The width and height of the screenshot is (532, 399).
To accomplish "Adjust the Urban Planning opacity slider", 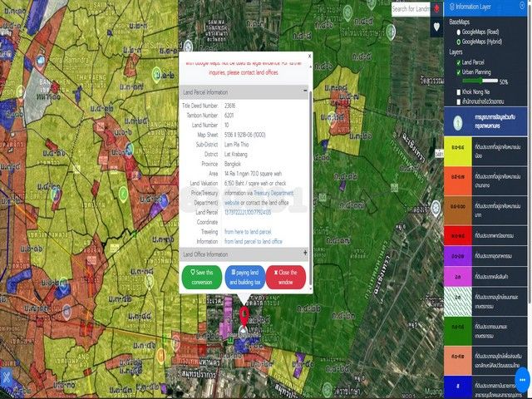I will [480, 81].
